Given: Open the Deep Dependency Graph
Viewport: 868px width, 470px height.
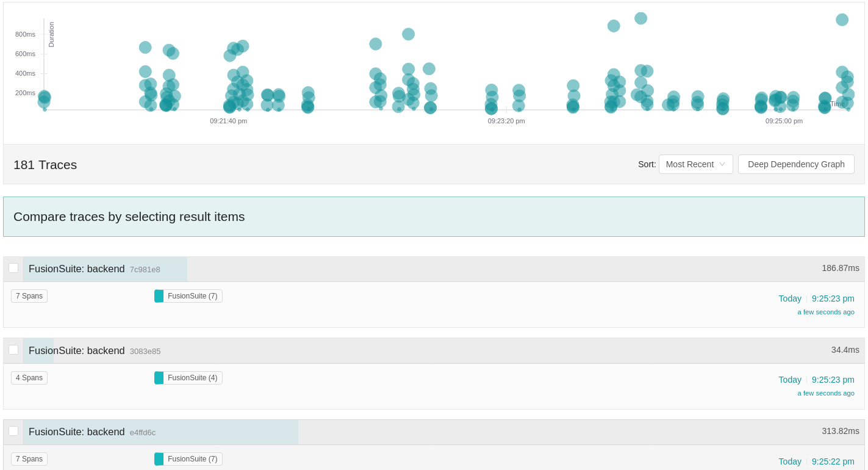Looking at the screenshot, I should coord(796,164).
